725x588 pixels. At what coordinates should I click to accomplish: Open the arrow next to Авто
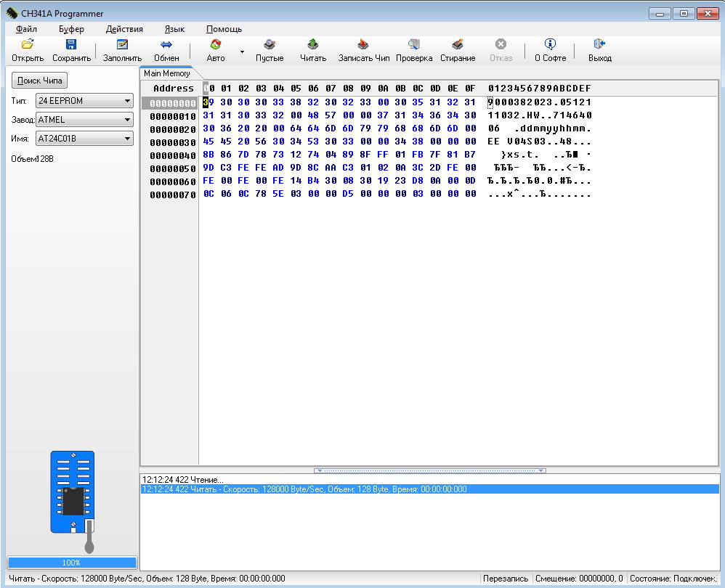click(242, 52)
